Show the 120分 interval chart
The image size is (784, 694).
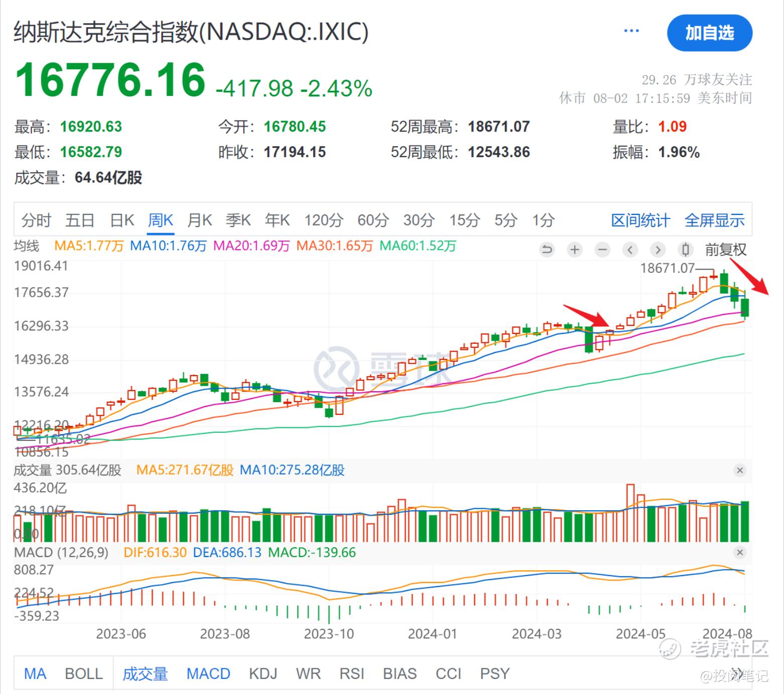click(324, 220)
